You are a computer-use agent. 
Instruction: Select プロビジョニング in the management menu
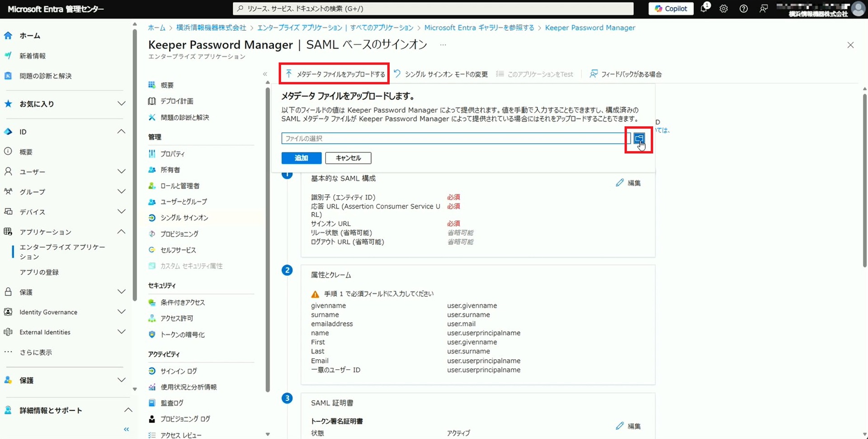click(179, 234)
